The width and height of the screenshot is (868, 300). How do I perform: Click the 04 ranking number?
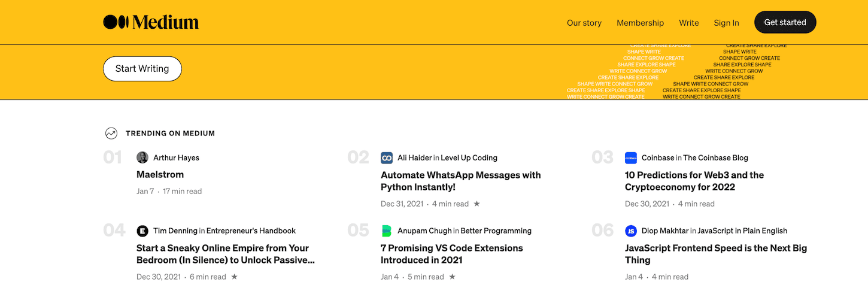pos(114,231)
